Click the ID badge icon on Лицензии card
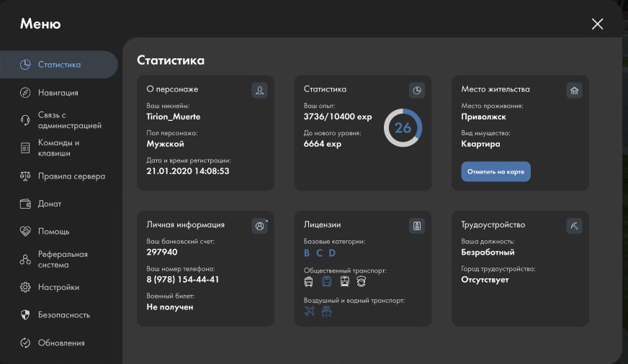628x364 pixels. 417,226
